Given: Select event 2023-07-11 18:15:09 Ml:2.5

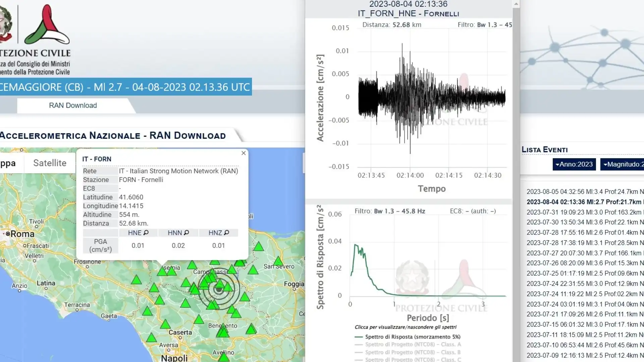Looking at the screenshot, I should point(585,335).
